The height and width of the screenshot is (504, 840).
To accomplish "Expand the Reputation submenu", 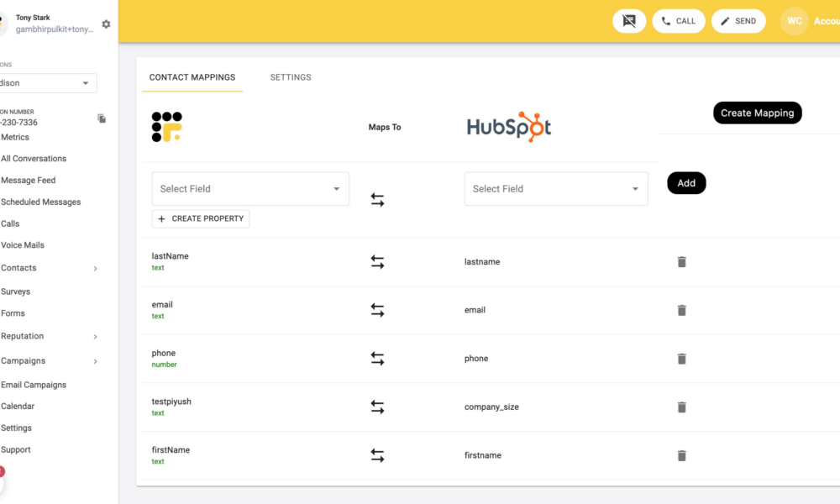I will tap(96, 336).
